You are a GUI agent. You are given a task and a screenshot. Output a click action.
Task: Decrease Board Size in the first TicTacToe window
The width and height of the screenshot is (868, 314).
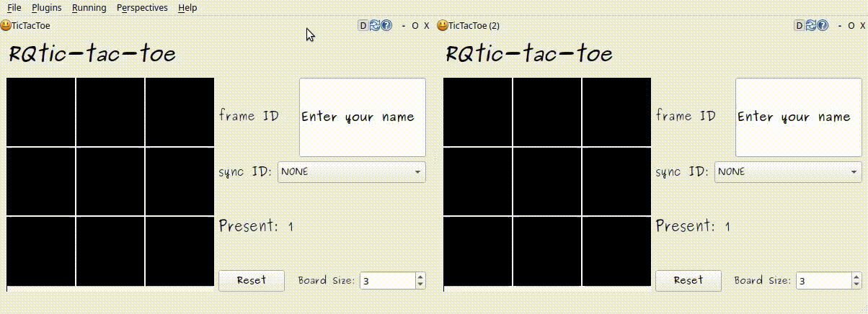[x=421, y=285]
